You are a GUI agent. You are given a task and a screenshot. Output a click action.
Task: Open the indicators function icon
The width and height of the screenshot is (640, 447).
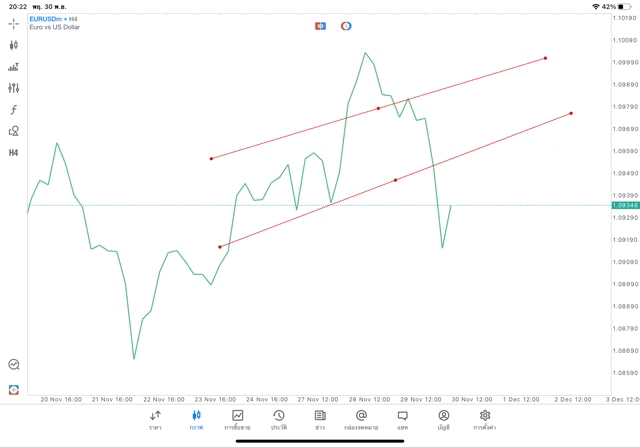pos(14,109)
